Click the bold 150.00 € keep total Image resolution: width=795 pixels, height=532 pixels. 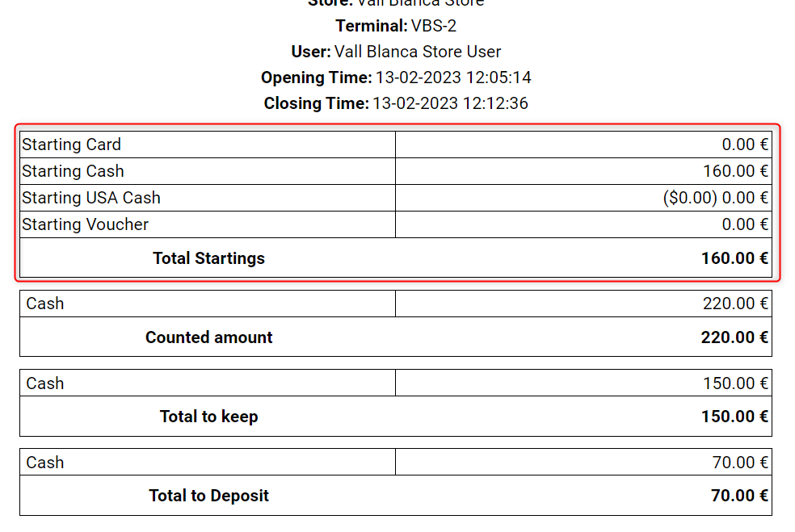[x=734, y=417]
